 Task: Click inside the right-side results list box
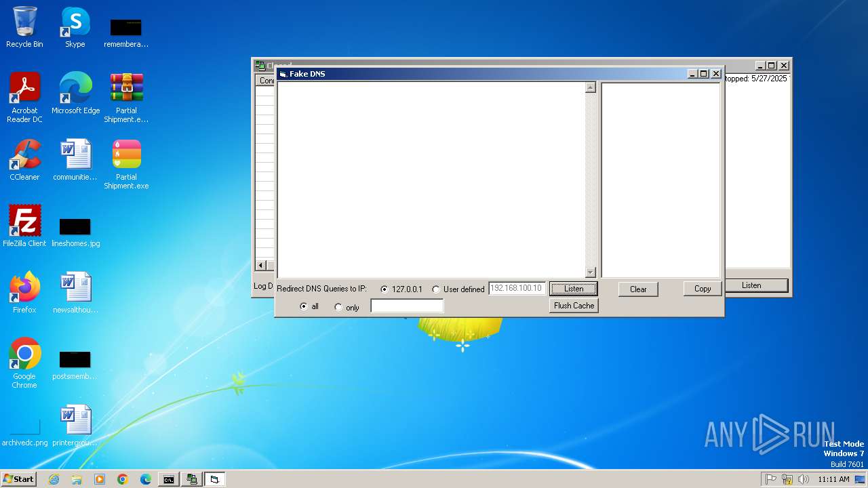coord(660,180)
